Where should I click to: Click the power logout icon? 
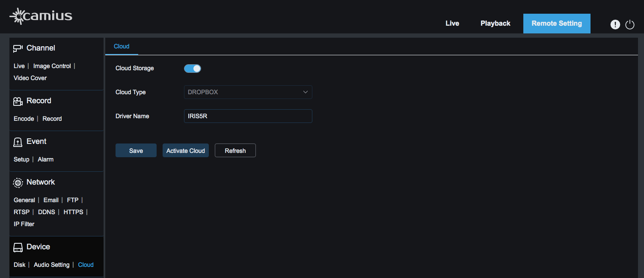(x=630, y=24)
